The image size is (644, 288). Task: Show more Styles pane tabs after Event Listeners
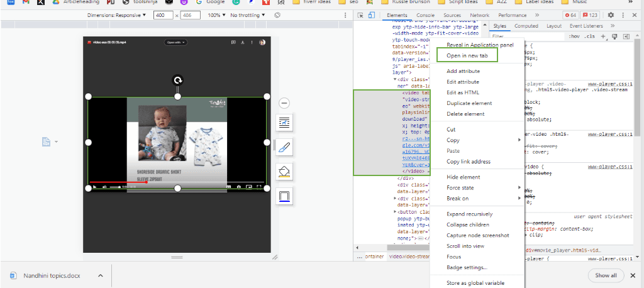pyautogui.click(x=613, y=26)
